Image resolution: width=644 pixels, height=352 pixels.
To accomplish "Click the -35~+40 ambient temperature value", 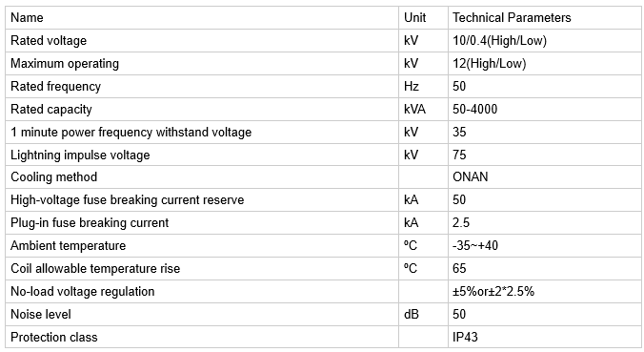I will tap(475, 246).
